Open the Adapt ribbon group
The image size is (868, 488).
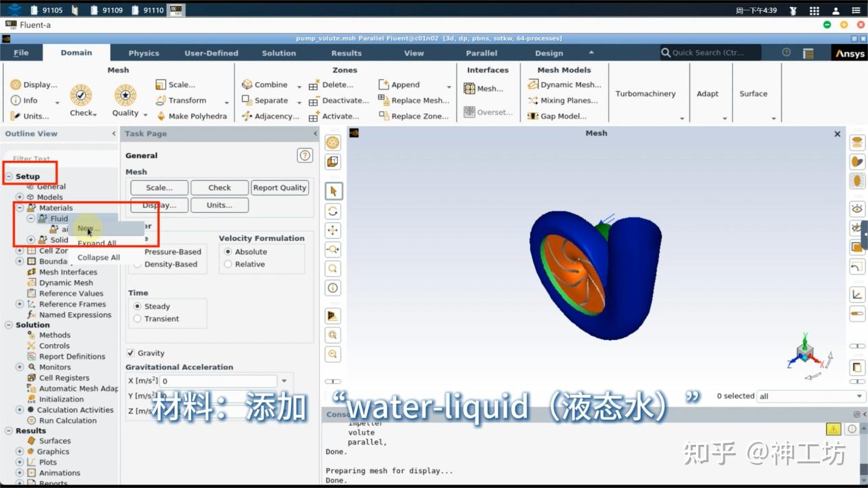point(708,94)
